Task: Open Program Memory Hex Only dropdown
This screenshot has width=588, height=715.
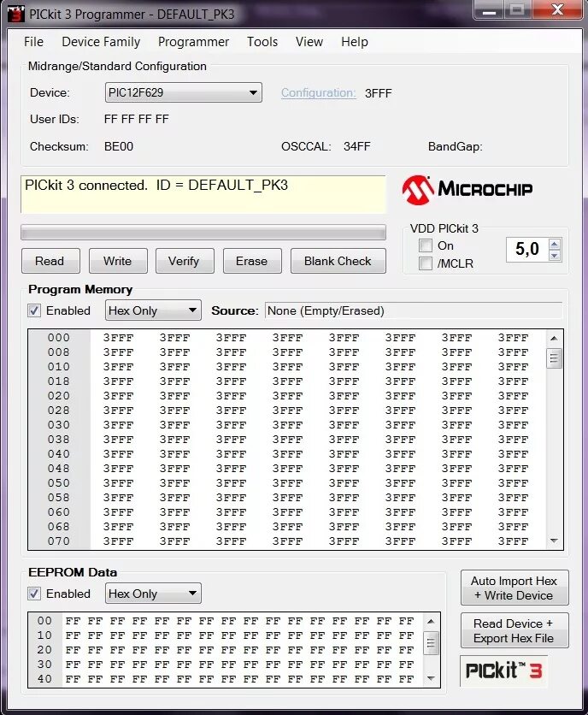Action: 153,310
